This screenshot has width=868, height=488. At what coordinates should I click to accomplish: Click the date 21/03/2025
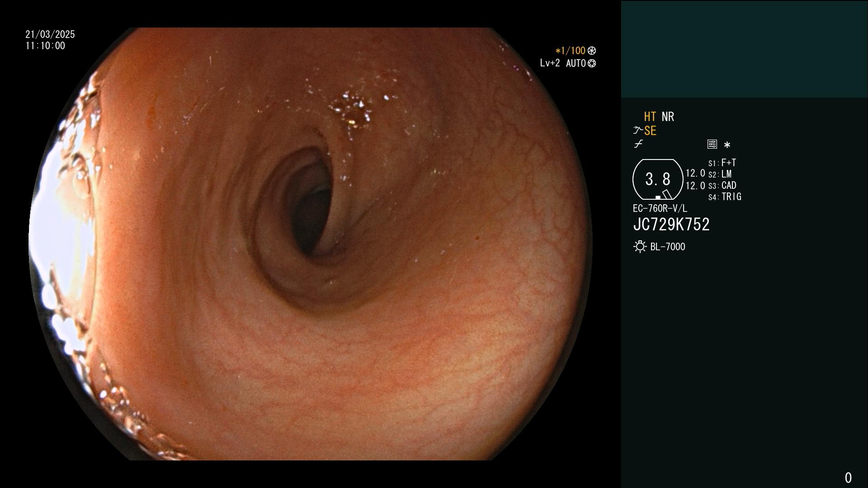click(50, 34)
